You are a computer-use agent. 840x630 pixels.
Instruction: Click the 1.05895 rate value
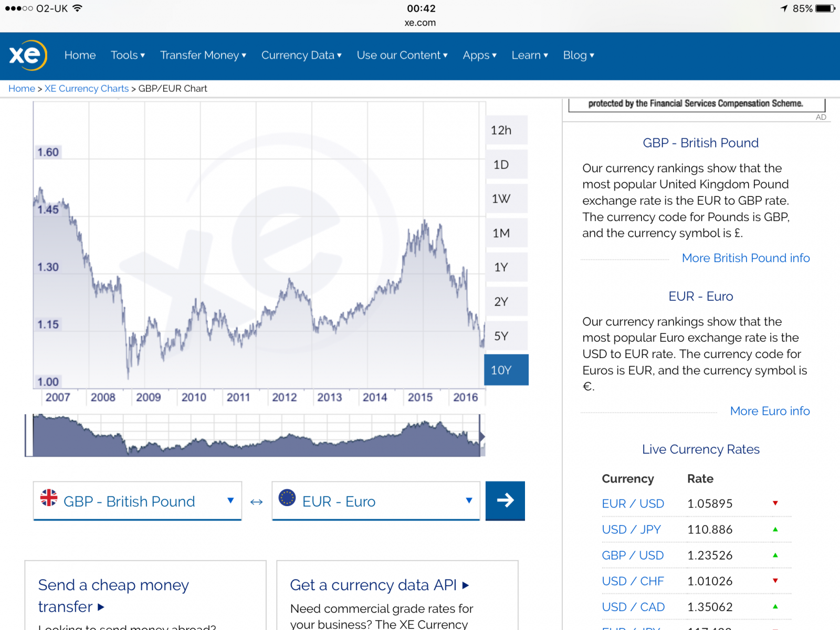coord(710,503)
